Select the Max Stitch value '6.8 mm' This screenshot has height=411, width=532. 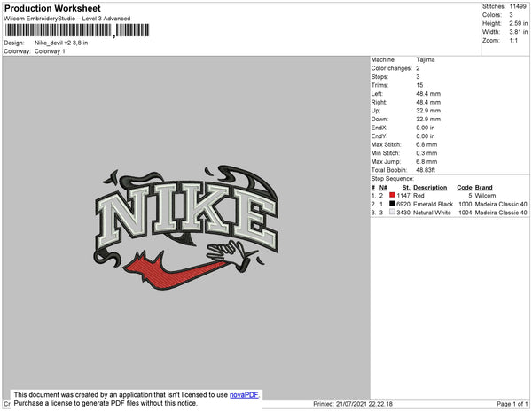pyautogui.click(x=426, y=144)
